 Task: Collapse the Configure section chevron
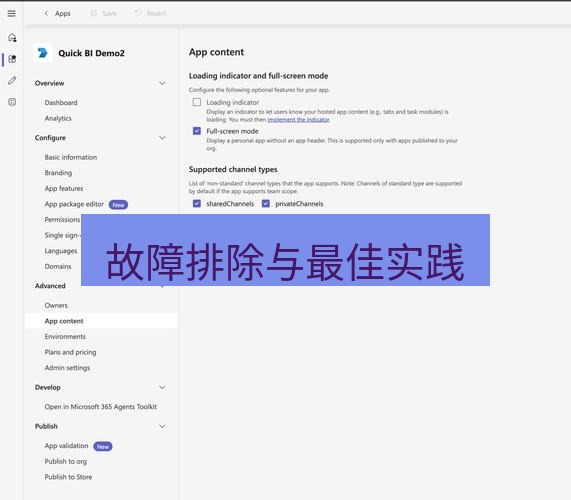point(162,138)
